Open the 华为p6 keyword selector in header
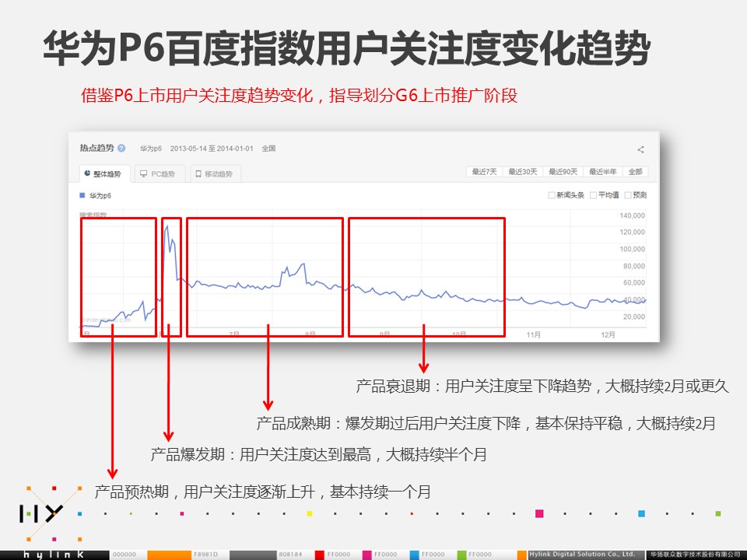747x560 pixels. (x=151, y=148)
